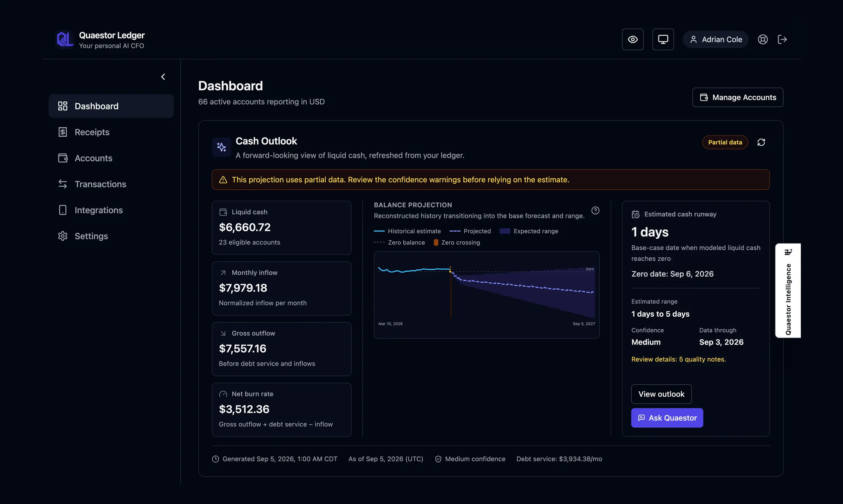843x504 pixels.
Task: Click the log out arrow icon
Action: tap(782, 39)
